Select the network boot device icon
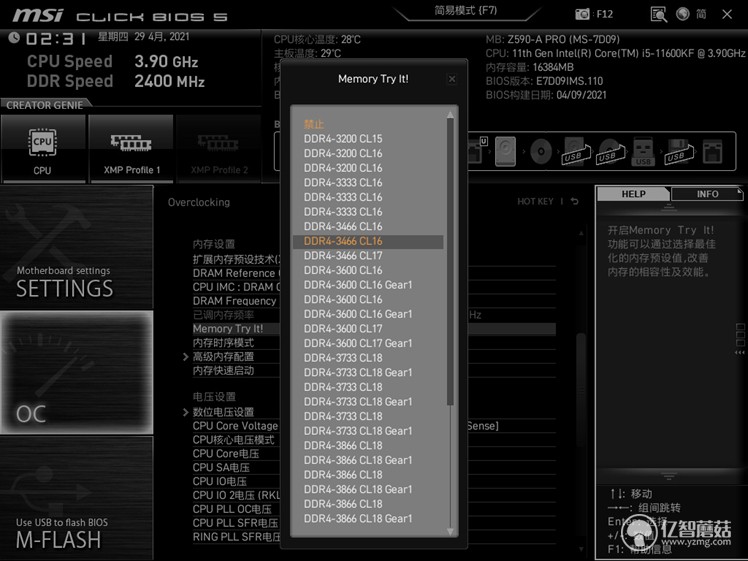748x561 pixels. tap(712, 152)
